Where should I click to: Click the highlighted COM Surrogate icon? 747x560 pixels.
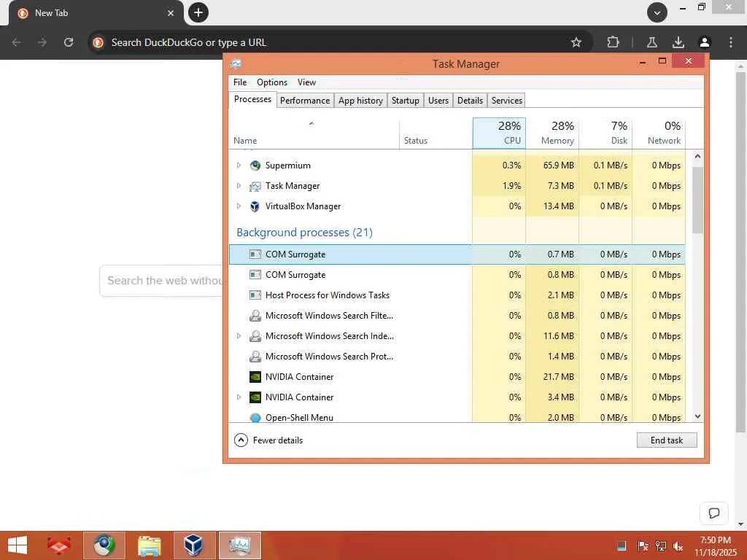255,254
